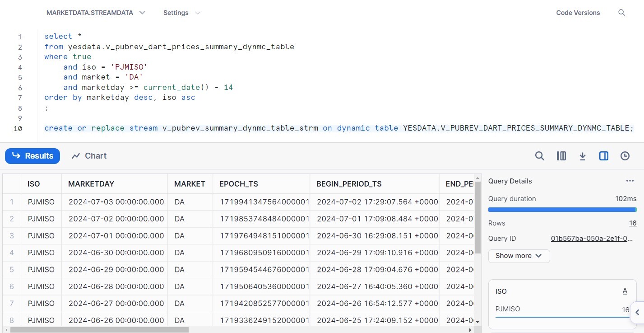Click the Rows count link 16
644x333 pixels.
633,223
